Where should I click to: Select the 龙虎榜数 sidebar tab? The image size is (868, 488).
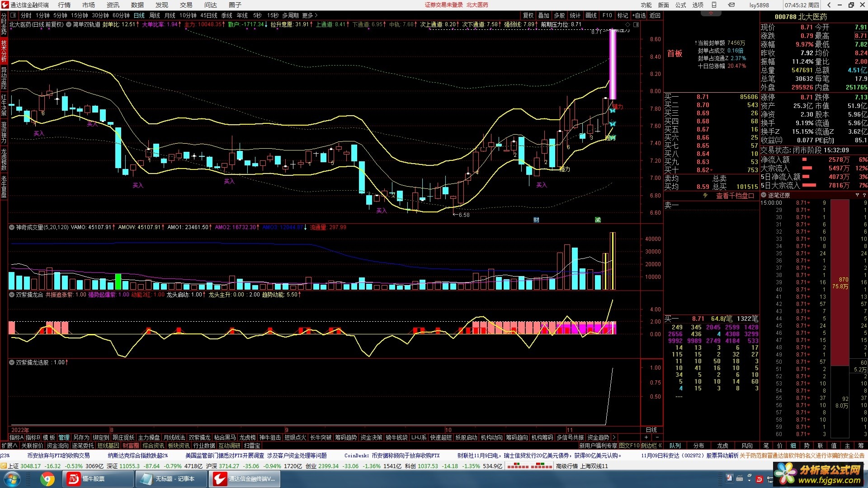click(x=4, y=159)
